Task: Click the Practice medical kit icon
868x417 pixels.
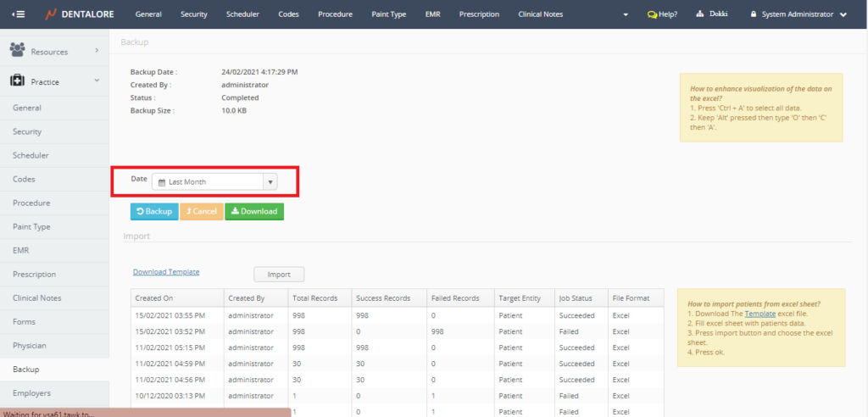Action: point(18,81)
